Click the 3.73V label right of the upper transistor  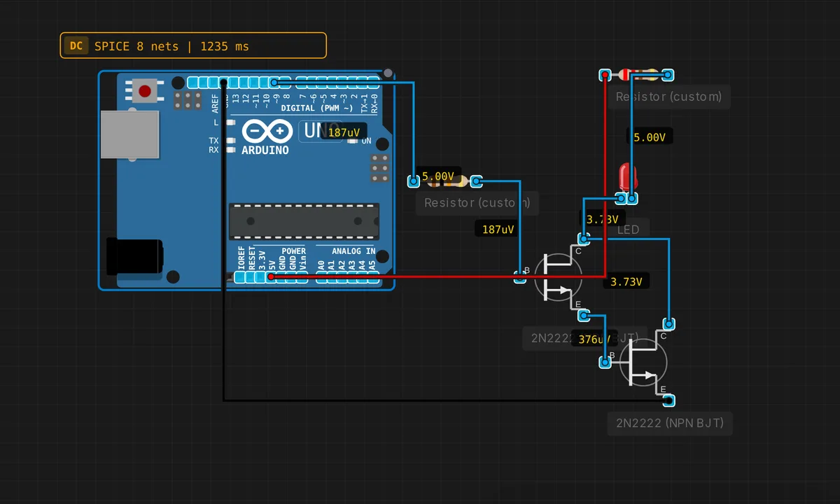pos(626,281)
